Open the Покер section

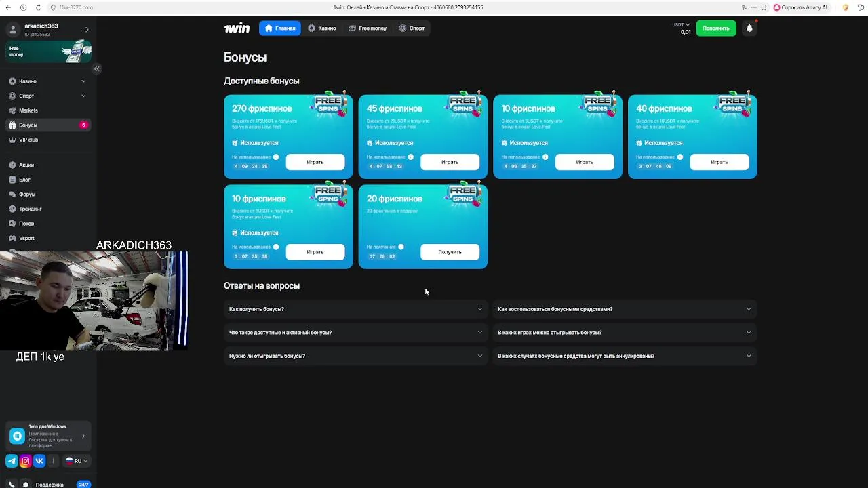click(x=26, y=224)
